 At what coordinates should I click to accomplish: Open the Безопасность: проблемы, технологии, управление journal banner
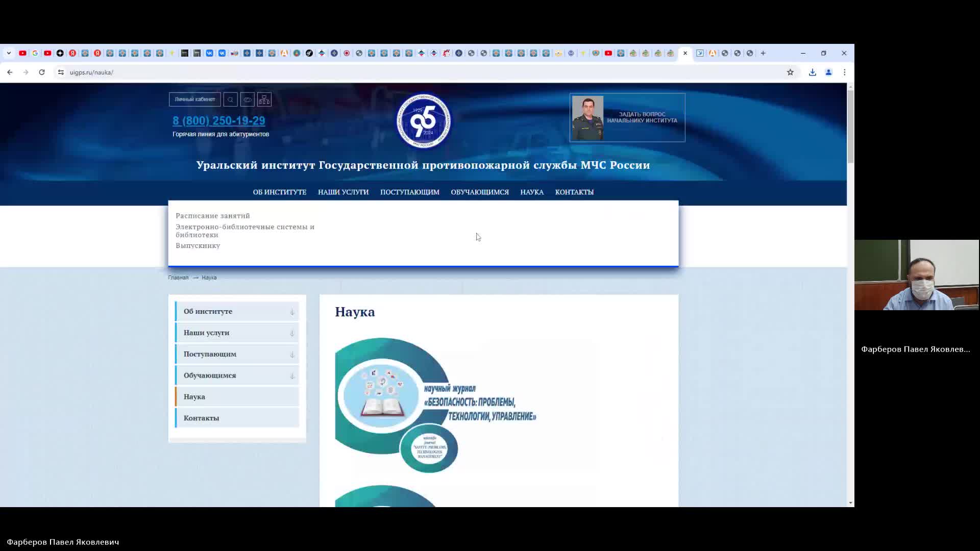coord(436,405)
